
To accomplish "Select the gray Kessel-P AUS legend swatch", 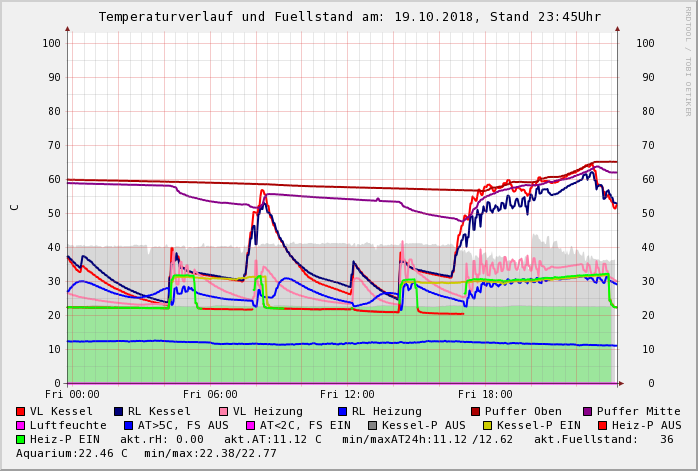I will (371, 425).
